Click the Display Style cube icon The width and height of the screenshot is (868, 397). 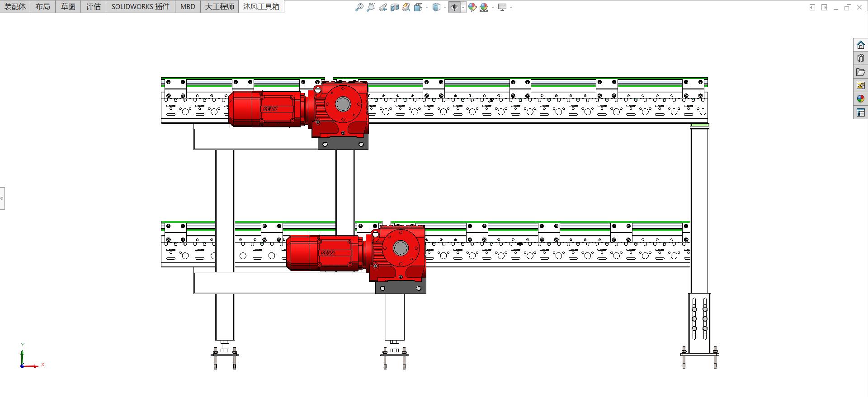click(x=436, y=7)
